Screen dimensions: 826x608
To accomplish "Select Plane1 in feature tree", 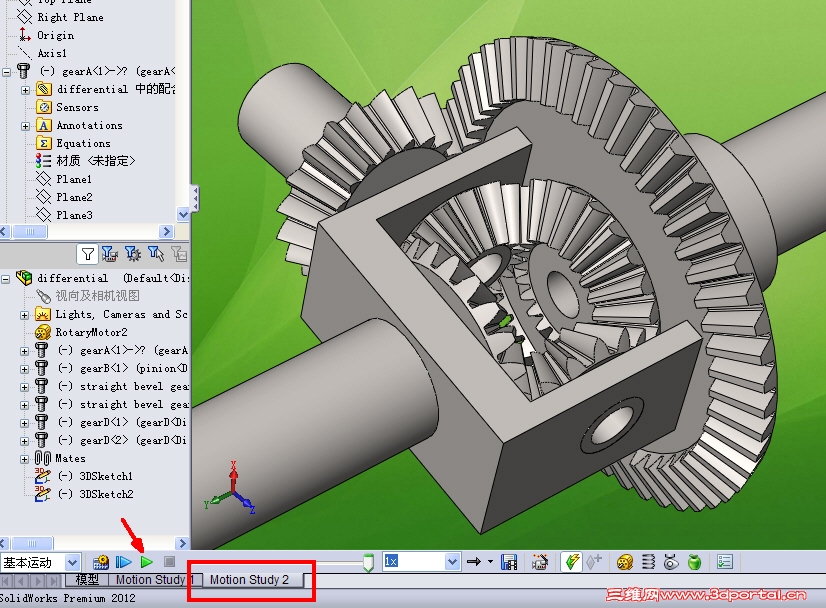I will click(x=74, y=179).
